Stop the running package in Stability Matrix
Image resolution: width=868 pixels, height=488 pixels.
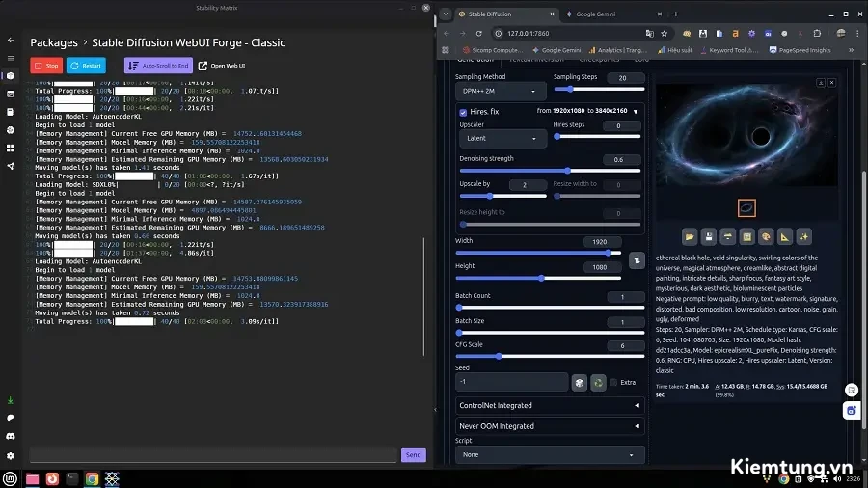click(46, 66)
